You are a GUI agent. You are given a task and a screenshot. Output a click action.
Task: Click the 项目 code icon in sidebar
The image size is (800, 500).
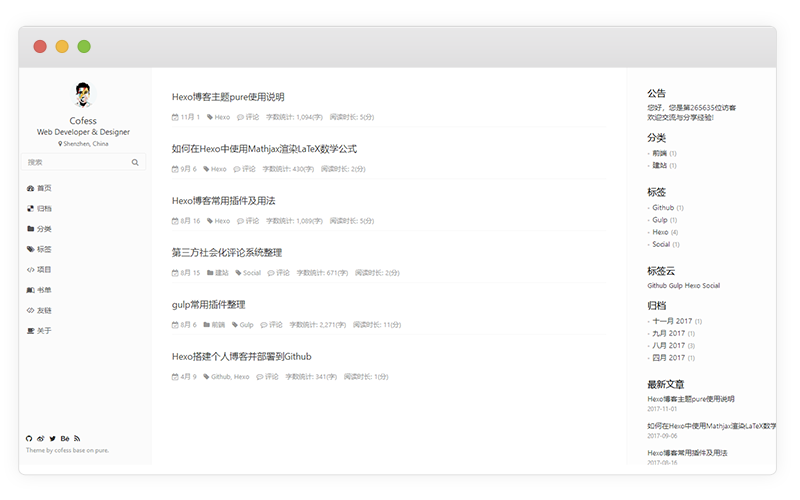[x=30, y=270]
